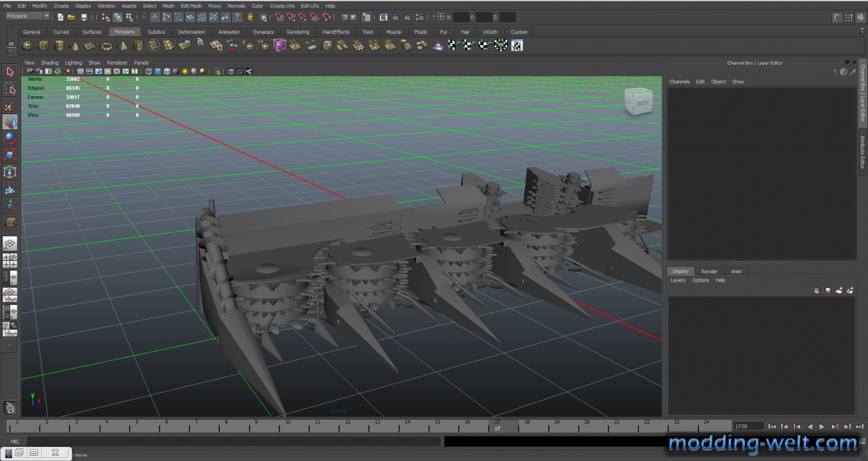Toggle select by object type mode
Viewport: 868px width, 461px height.
coord(118,17)
